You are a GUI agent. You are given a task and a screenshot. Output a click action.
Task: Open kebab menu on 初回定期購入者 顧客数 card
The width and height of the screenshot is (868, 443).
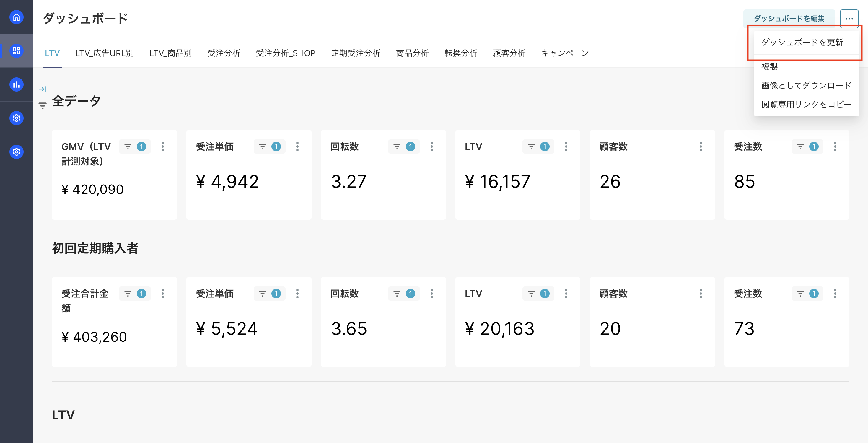pyautogui.click(x=701, y=294)
